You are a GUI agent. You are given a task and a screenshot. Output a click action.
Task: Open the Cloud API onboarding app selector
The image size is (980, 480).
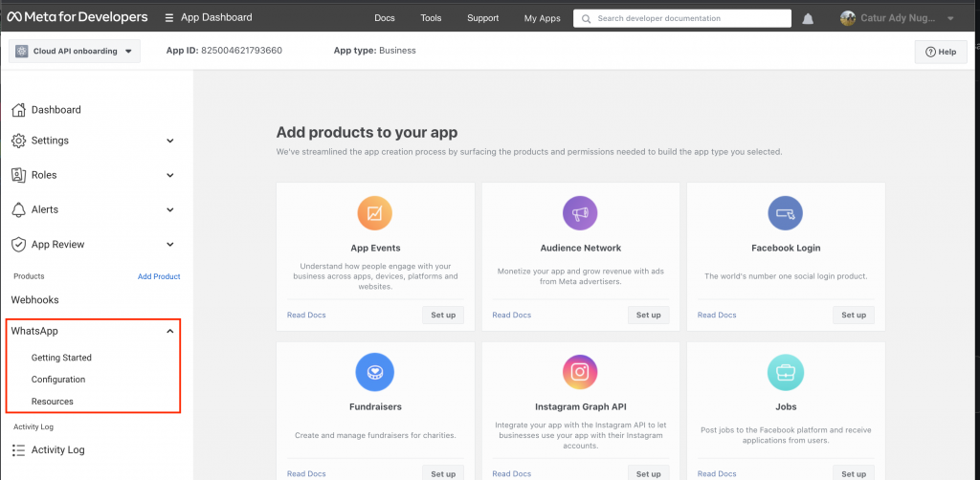(75, 51)
